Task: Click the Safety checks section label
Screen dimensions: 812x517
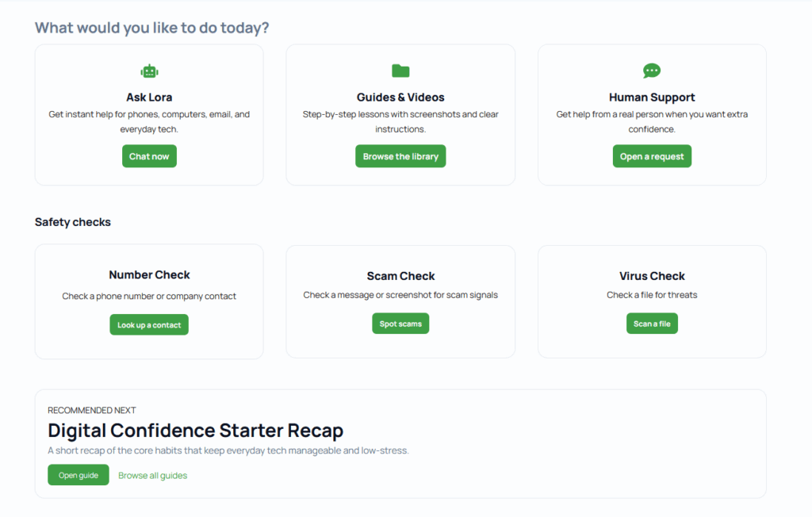Action: pyautogui.click(x=72, y=222)
